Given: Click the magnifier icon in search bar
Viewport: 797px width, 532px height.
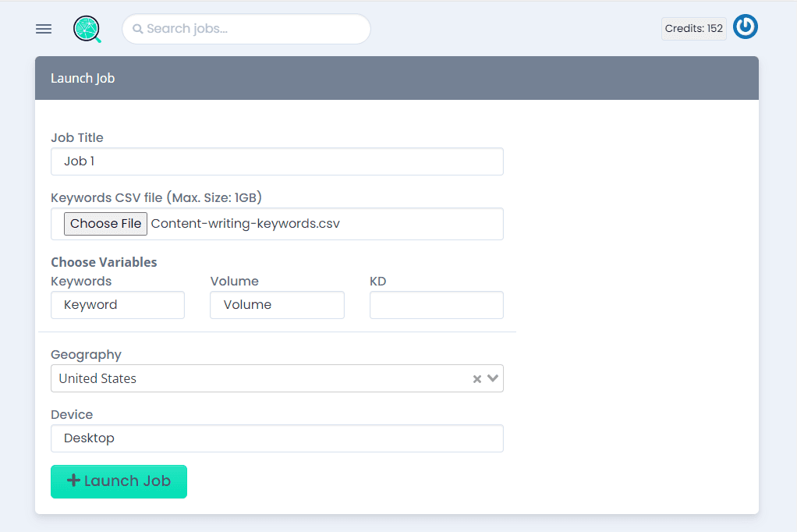Looking at the screenshot, I should tap(138, 28).
